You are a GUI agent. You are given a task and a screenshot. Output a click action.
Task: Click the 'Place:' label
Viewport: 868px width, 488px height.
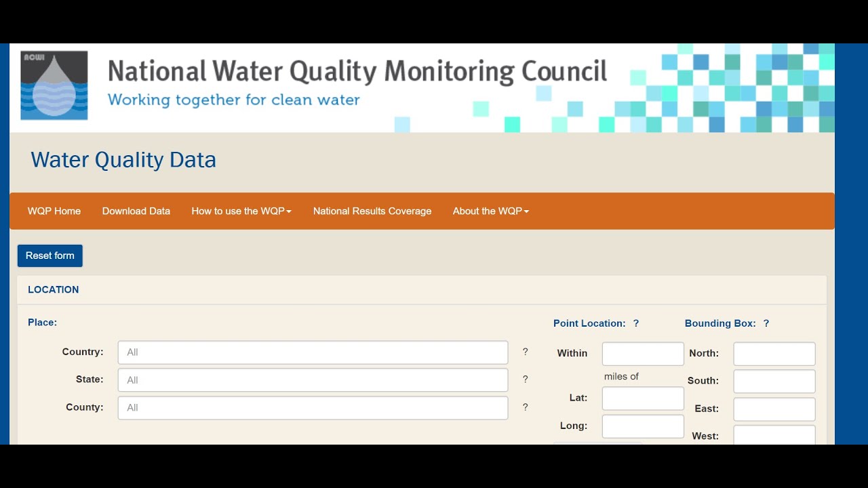point(43,323)
